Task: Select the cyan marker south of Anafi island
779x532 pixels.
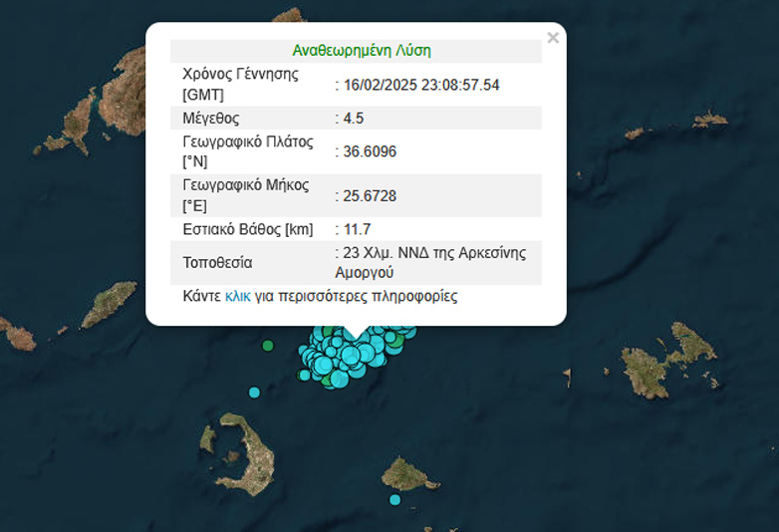Action: [394, 499]
